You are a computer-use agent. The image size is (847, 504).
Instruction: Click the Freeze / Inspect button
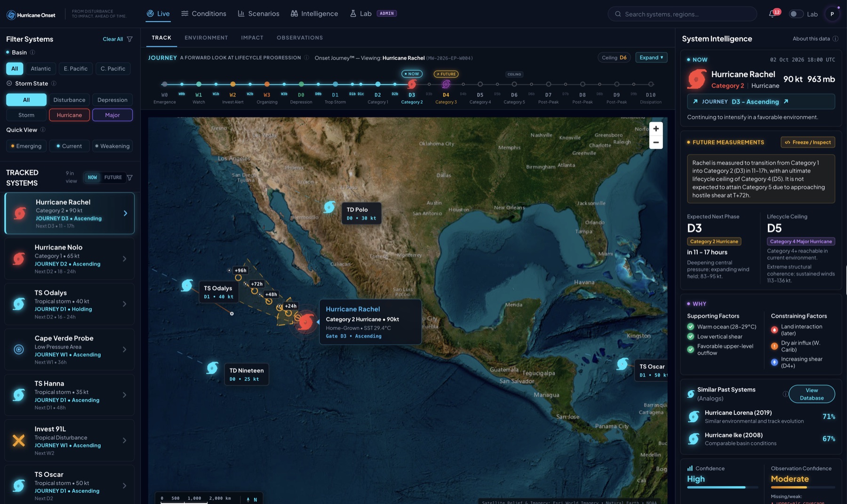(807, 142)
